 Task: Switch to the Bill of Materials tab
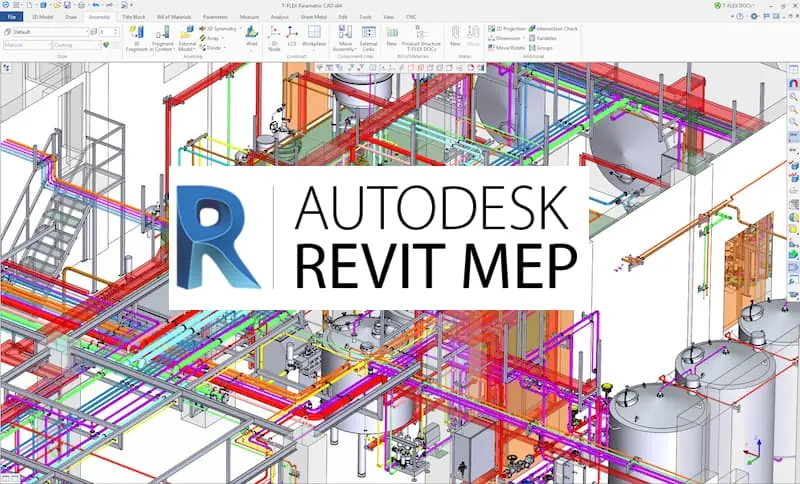click(174, 17)
